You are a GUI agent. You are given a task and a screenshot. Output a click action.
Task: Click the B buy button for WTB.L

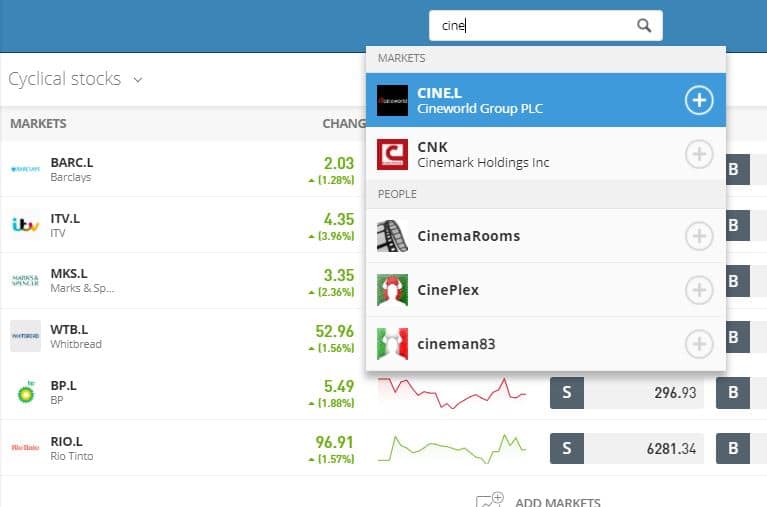[x=737, y=337]
